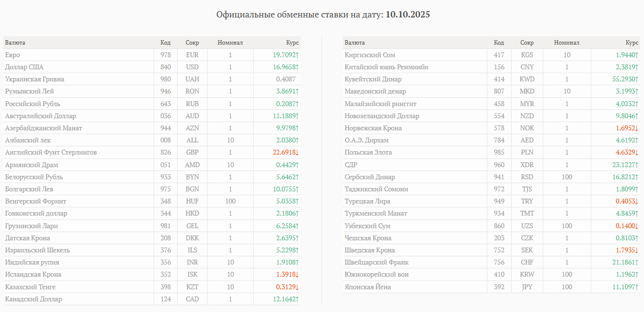Viewport: 644px width, 312px height.
Task: Click the down arrow beside Icelandic Krona rate
Action: pos(297,275)
